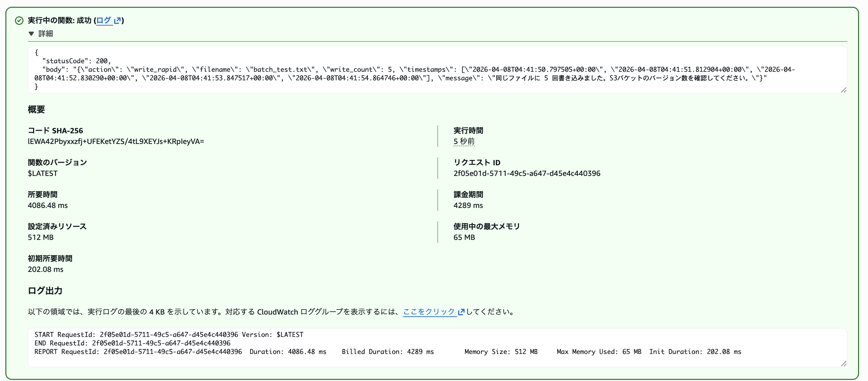Click the 課金期間 value 4289 ms
Viewport: 868px width, 381px height.
point(468,205)
